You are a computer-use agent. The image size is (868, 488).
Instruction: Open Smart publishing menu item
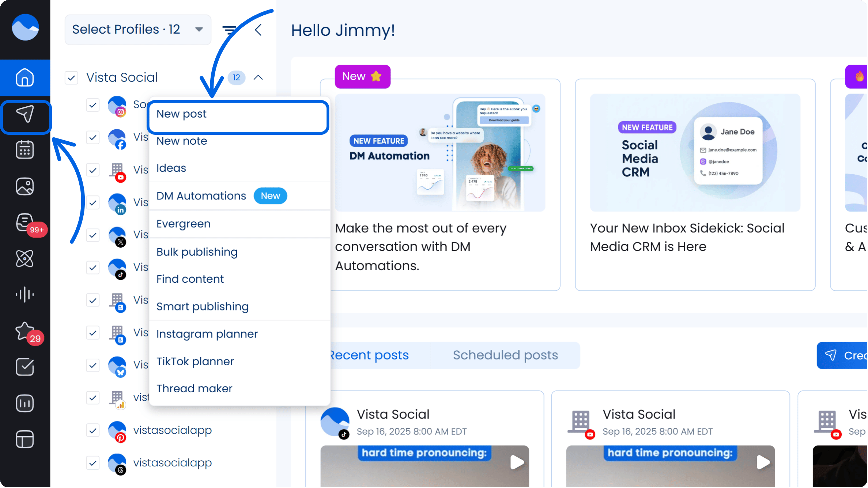coord(240,306)
